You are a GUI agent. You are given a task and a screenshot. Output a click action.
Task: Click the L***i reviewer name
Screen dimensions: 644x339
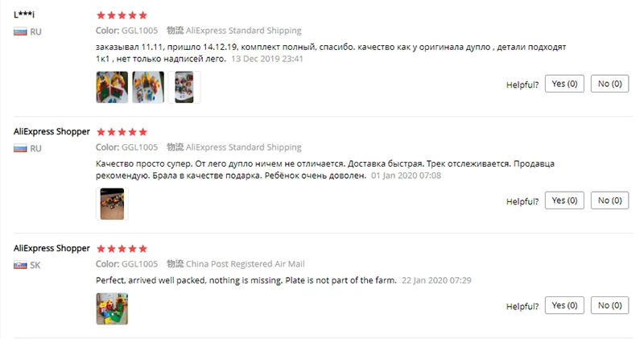pyautogui.click(x=24, y=14)
